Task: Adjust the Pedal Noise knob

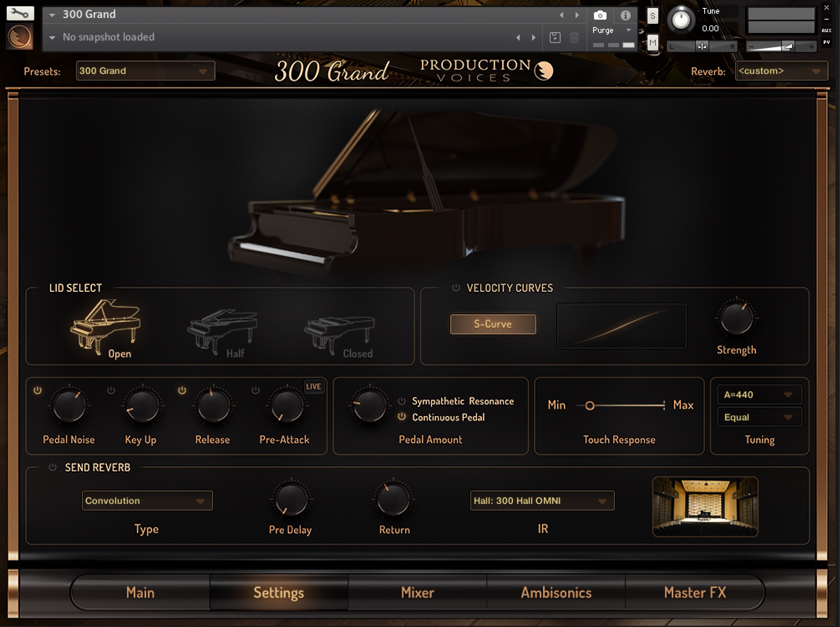Action: click(x=69, y=405)
